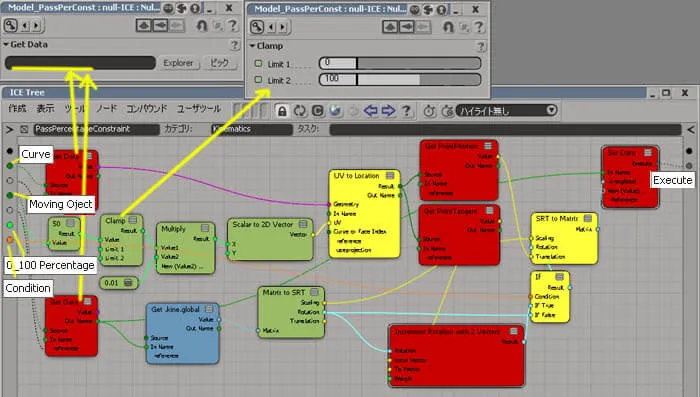Click the horseshoe revert icon in Get Data panel
Viewport: 700px width, 397px height.
pos(202,26)
